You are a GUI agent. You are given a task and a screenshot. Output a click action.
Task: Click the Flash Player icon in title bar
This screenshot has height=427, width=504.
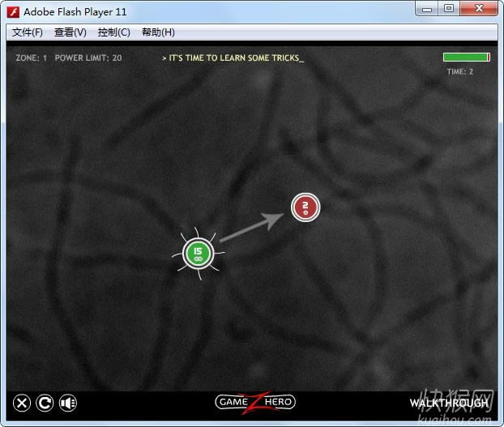(13, 11)
